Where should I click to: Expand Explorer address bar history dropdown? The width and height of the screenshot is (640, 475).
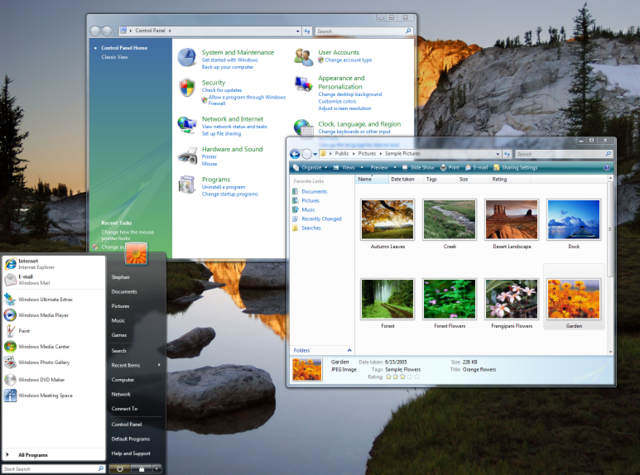pos(498,154)
